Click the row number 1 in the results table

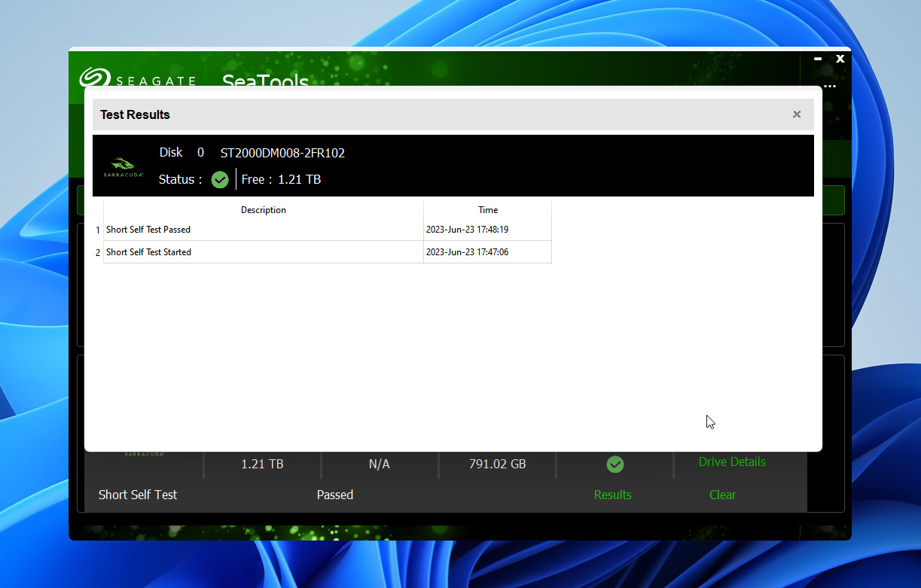[98, 230]
